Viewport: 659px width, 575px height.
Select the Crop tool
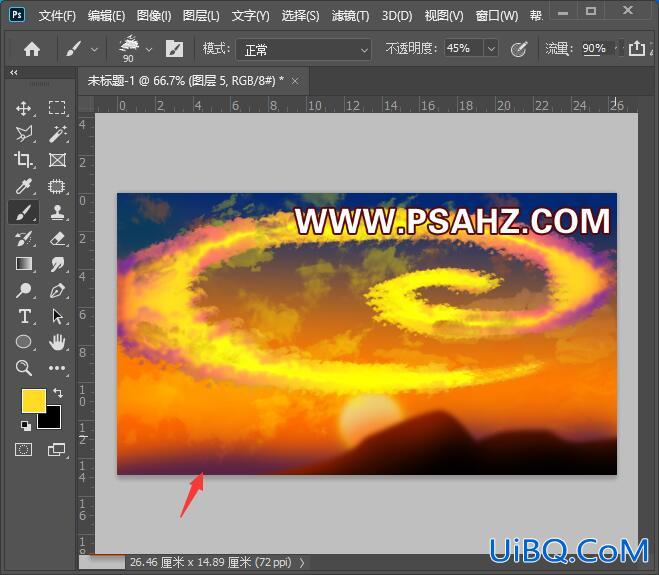coord(23,160)
